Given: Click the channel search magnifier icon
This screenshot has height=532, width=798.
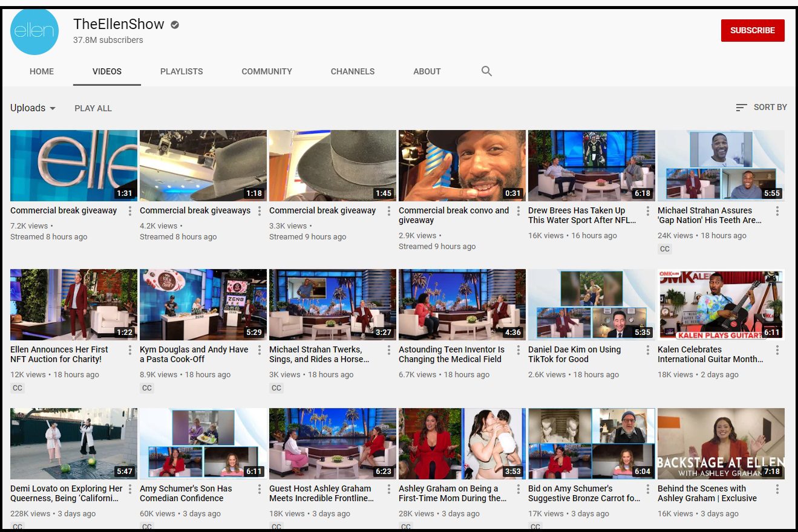Looking at the screenshot, I should tap(486, 71).
